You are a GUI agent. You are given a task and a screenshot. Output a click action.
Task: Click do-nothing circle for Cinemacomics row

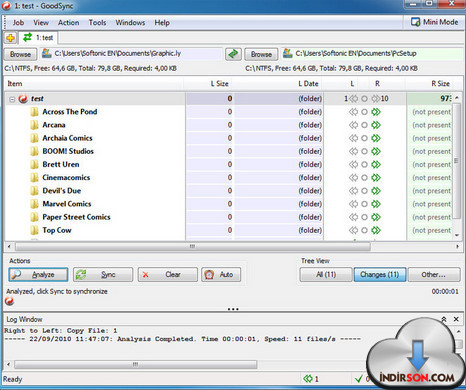(365, 178)
